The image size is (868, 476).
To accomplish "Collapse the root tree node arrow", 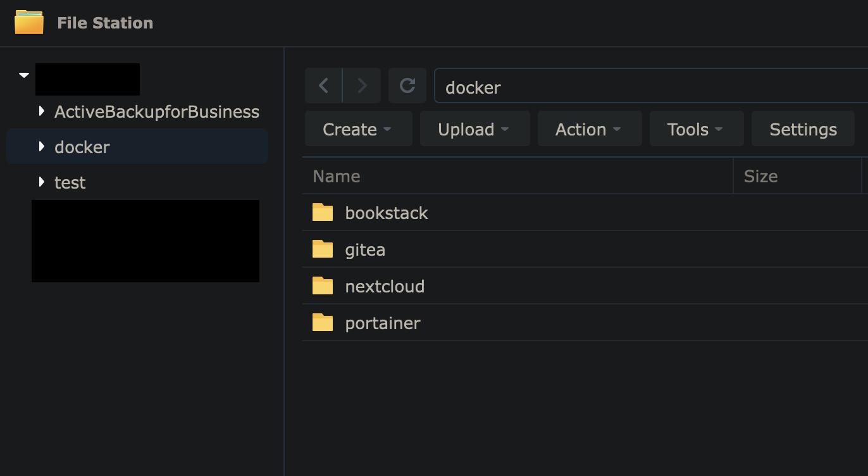I will tap(24, 75).
